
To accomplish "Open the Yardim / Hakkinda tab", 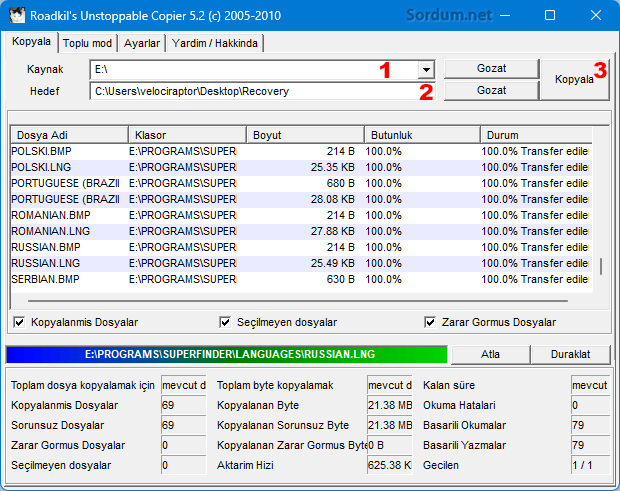I will point(215,43).
